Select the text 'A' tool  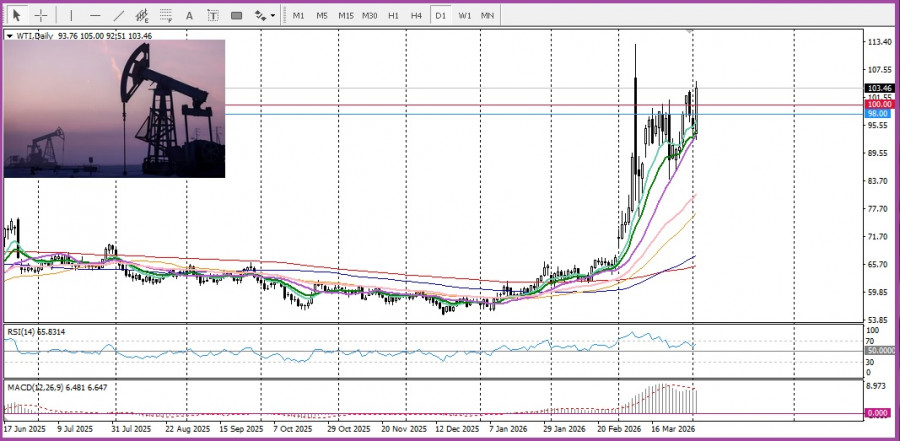click(190, 16)
